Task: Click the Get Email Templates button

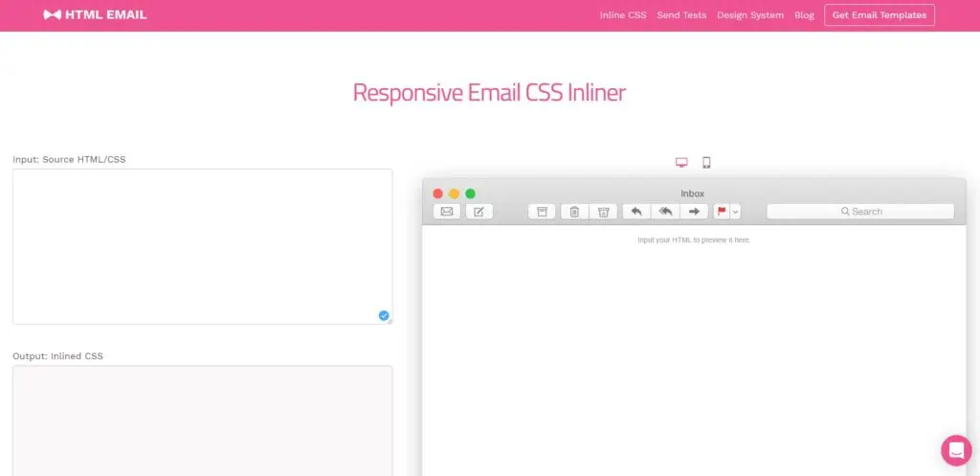Action: click(x=879, y=15)
